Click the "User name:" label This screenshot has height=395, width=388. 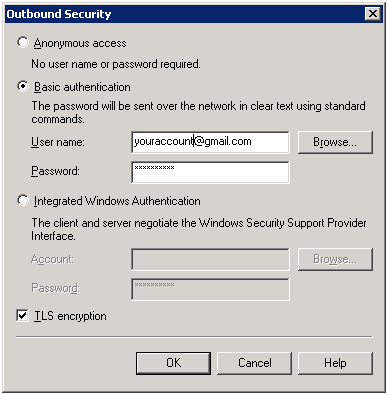click(58, 142)
